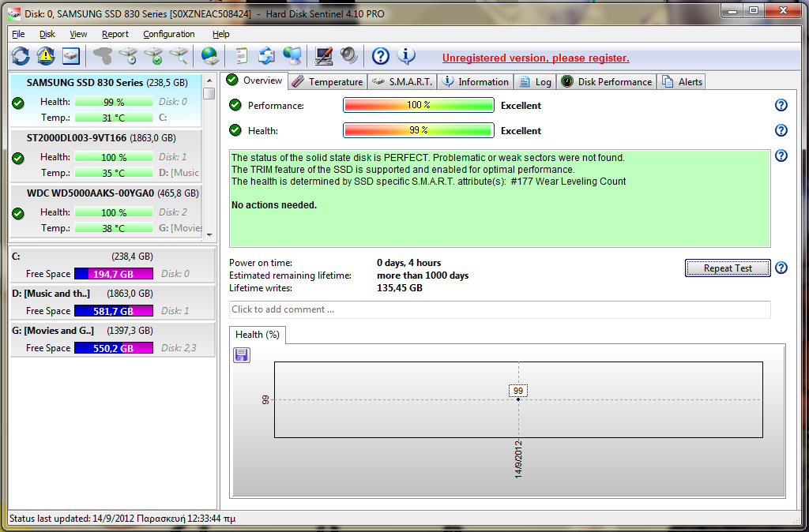Click help icon beside status description box
The image size is (809, 532).
(x=781, y=155)
